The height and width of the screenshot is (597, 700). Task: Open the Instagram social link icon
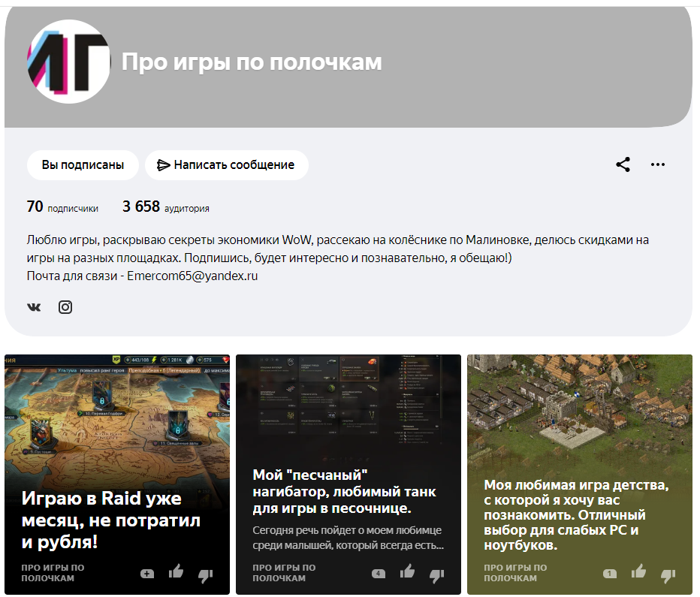65,307
